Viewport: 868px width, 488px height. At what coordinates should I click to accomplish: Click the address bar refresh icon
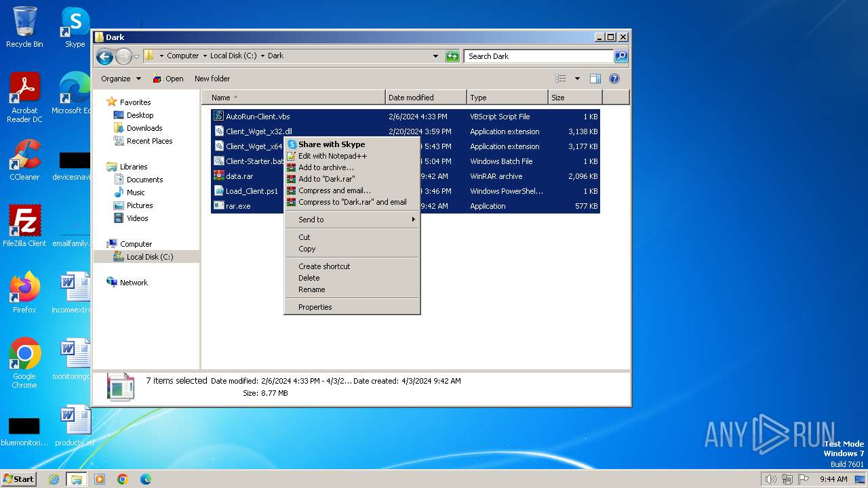coord(452,56)
